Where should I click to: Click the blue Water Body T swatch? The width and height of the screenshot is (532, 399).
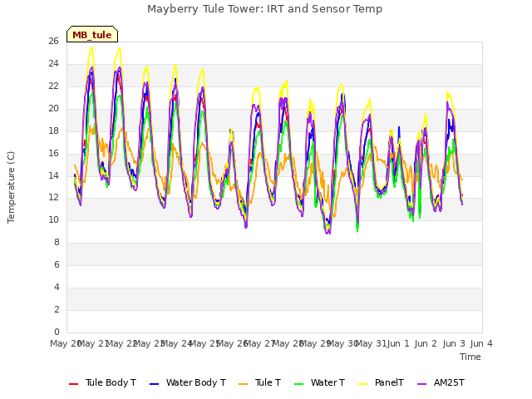pyautogui.click(x=154, y=384)
